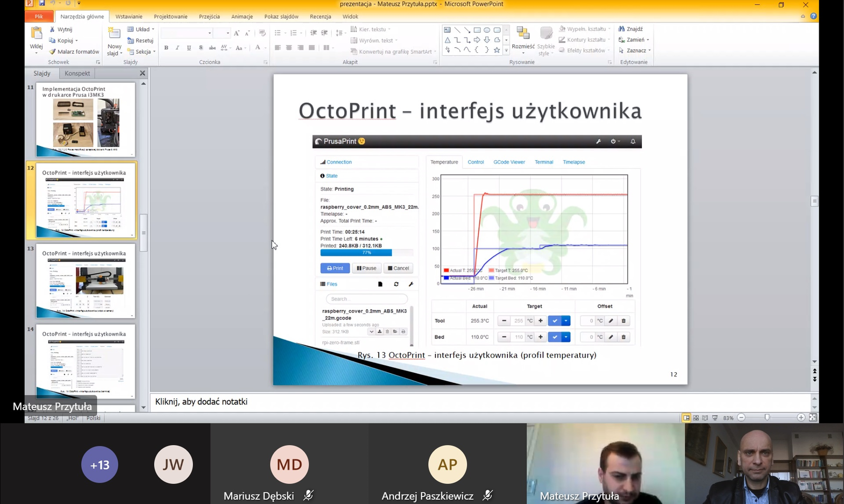Fit slide to current window
Image resolution: width=844 pixels, height=504 pixels.
pos(813,418)
